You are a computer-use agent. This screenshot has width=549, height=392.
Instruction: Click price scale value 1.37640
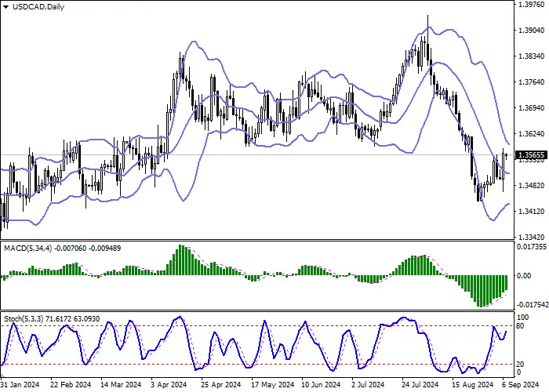coord(531,82)
